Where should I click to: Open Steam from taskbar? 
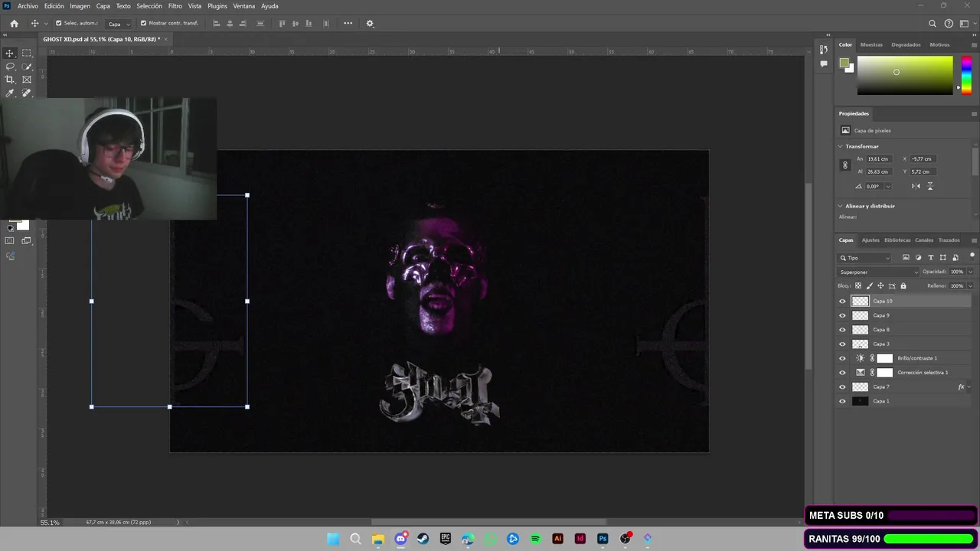pyautogui.click(x=423, y=539)
